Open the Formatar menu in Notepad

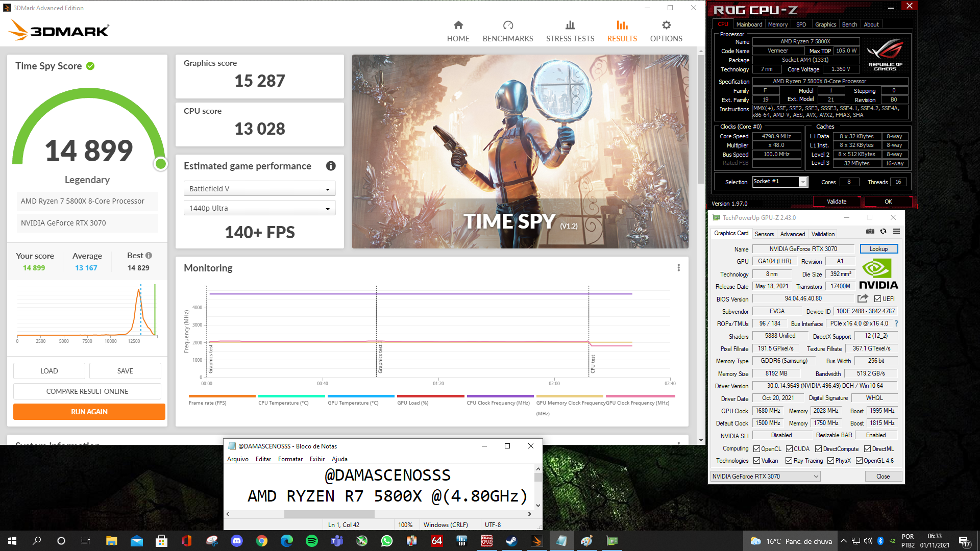[x=290, y=459]
